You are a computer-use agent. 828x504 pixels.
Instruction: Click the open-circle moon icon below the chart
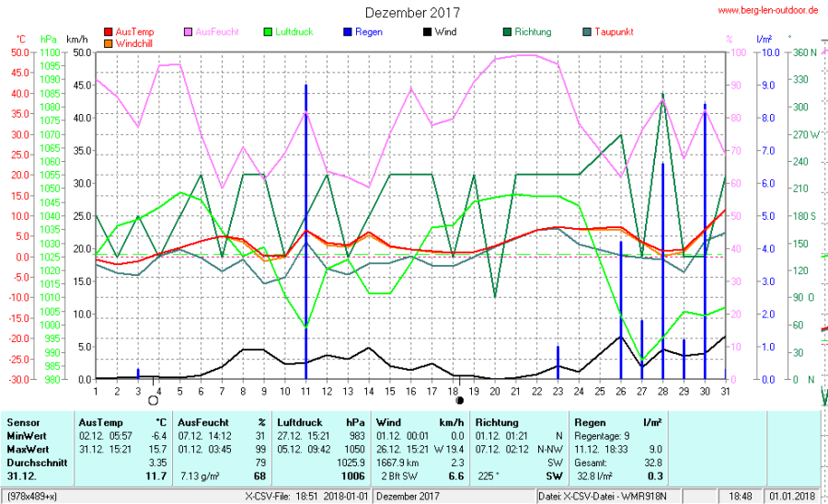click(153, 400)
